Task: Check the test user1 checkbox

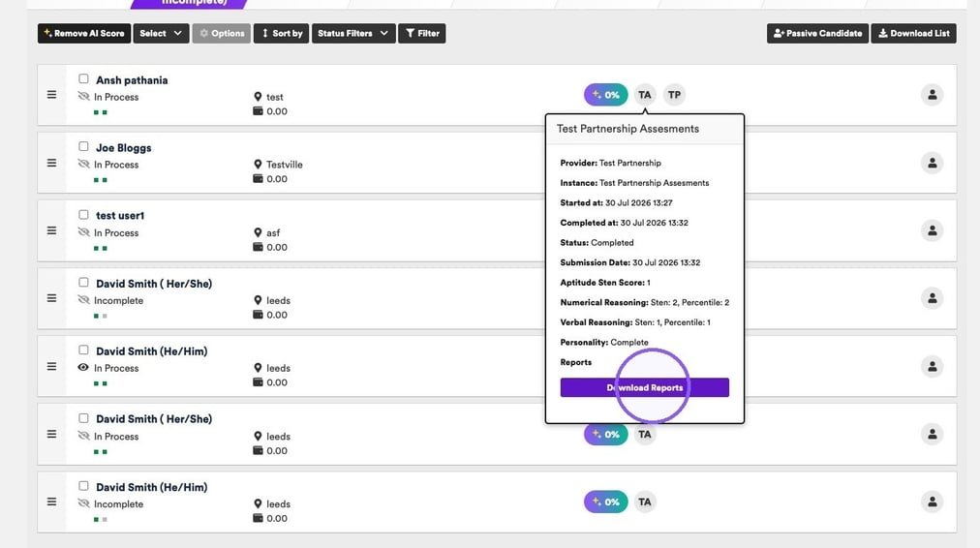Action: click(x=83, y=214)
